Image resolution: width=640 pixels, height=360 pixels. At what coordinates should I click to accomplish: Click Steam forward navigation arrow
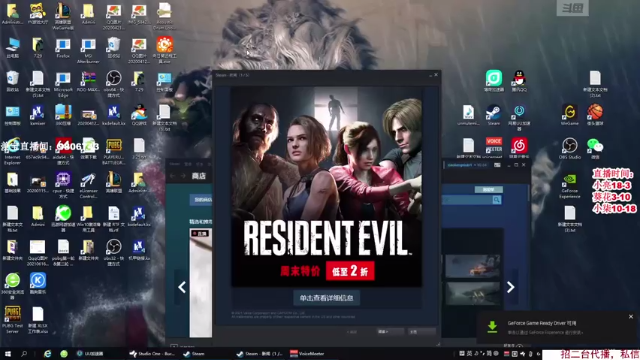[x=183, y=176]
